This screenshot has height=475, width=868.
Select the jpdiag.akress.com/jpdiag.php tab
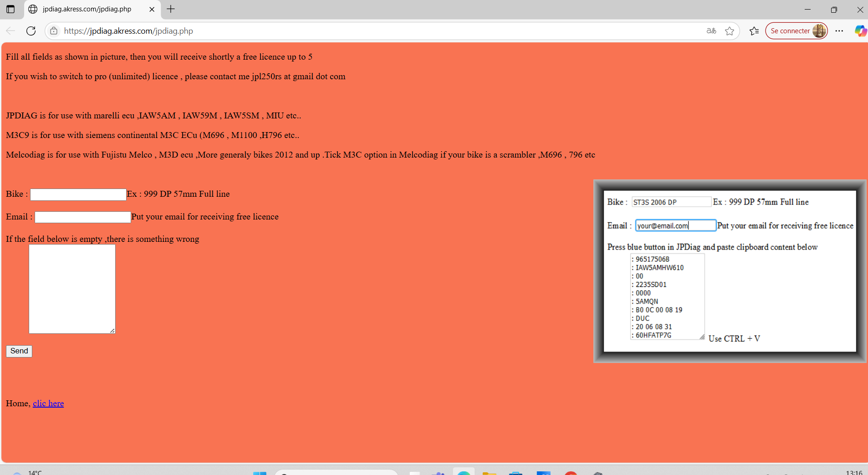coord(92,9)
